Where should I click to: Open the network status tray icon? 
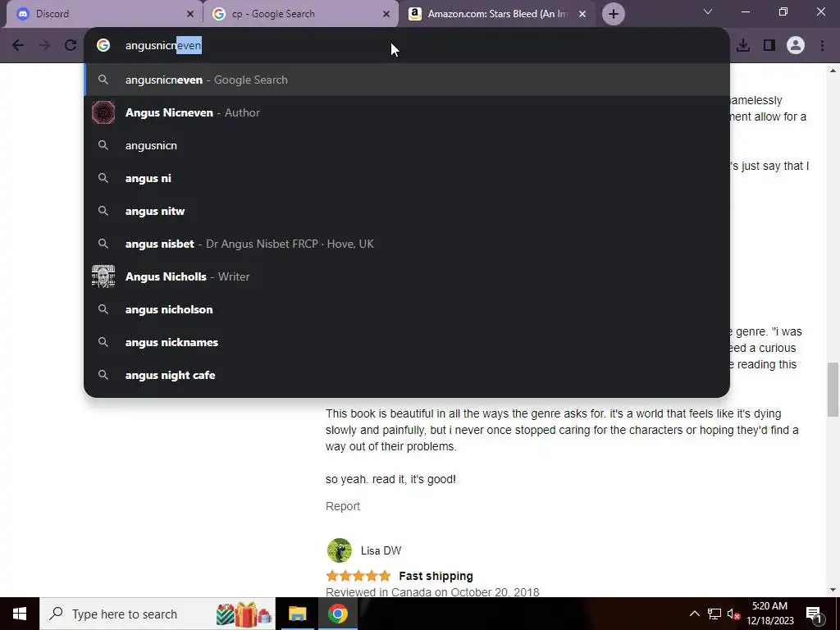(x=714, y=614)
